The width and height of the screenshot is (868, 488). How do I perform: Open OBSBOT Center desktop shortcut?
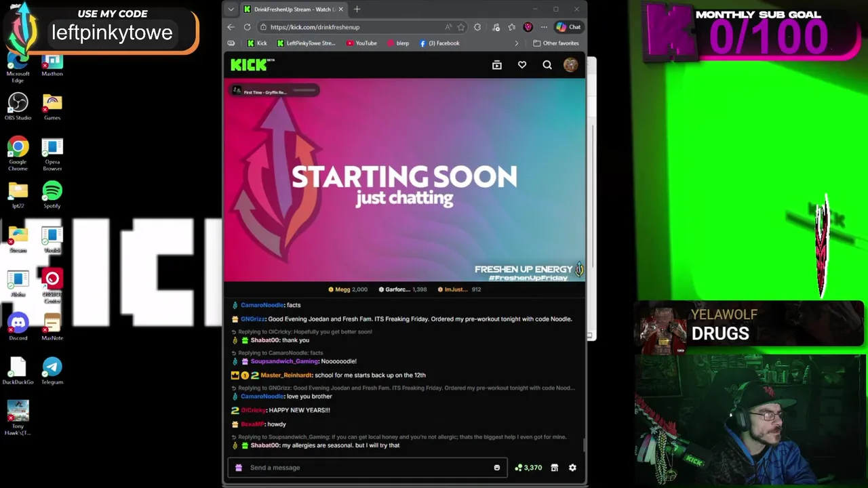tap(52, 286)
